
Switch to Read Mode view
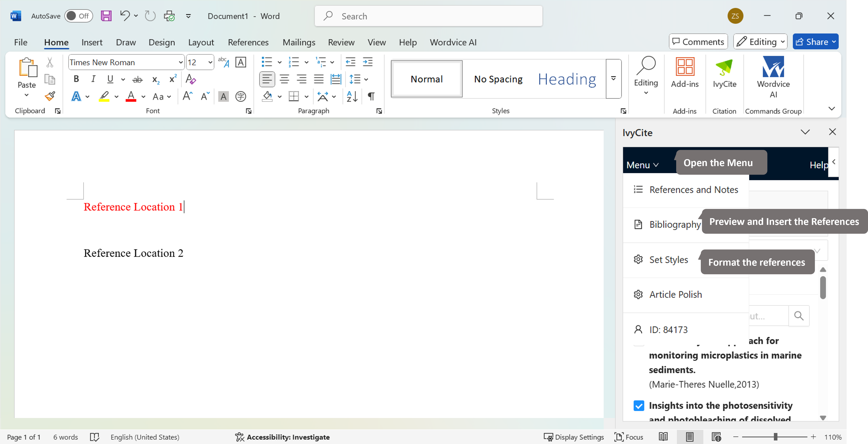coord(663,437)
